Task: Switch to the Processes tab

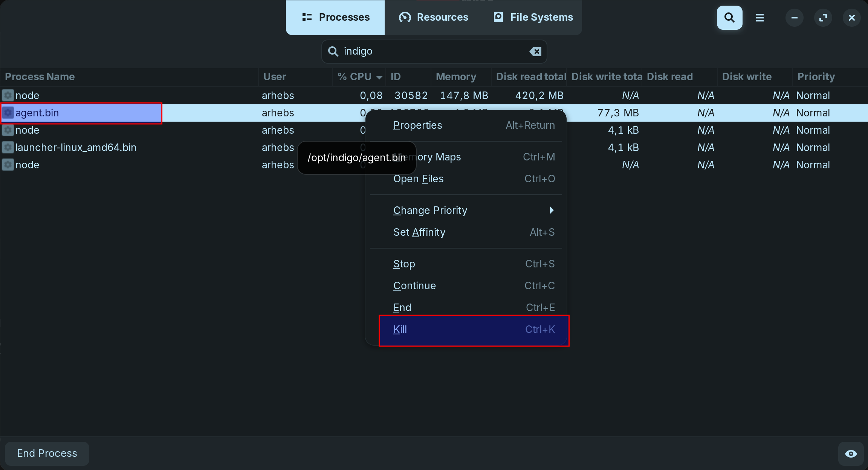Action: click(335, 17)
